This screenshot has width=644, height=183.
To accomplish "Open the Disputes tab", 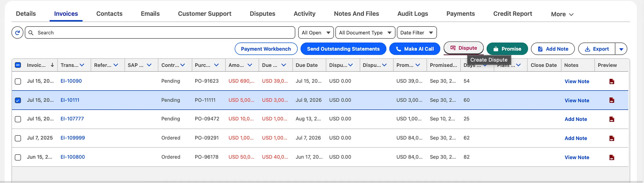I will tap(262, 14).
